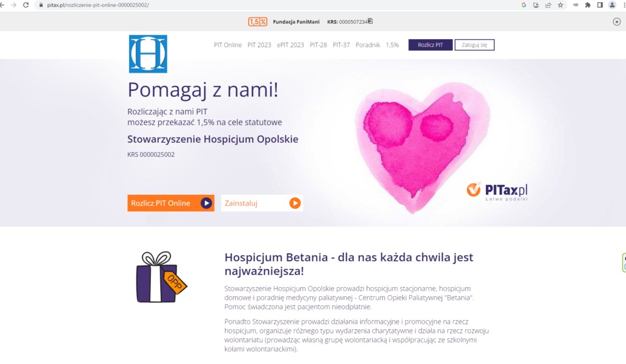
Task: Reload the page using browser refresh icon
Action: [x=26, y=5]
